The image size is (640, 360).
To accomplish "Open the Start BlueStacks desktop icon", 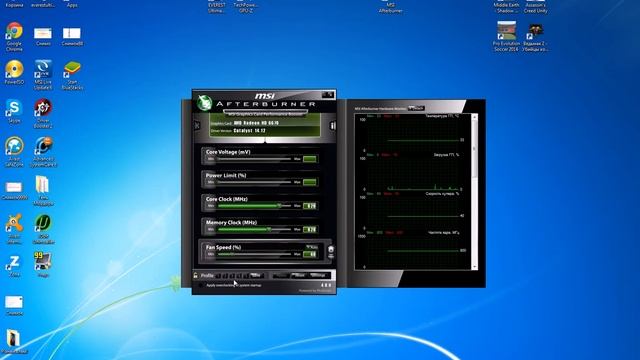I will click(x=72, y=75).
